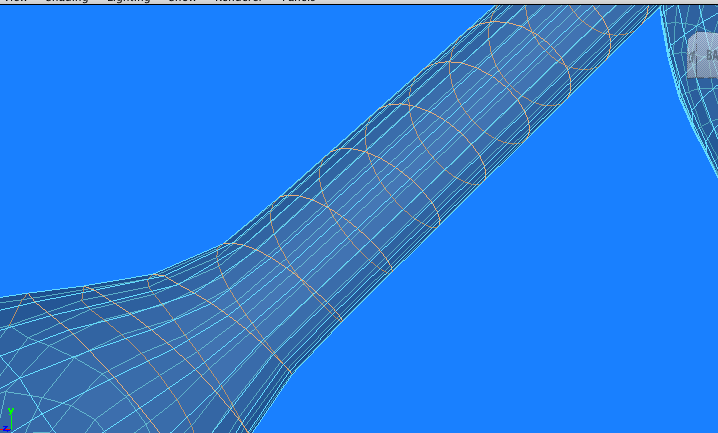Open the Panels viewport menu
This screenshot has width=718, height=433.
pyautogui.click(x=299, y=1)
